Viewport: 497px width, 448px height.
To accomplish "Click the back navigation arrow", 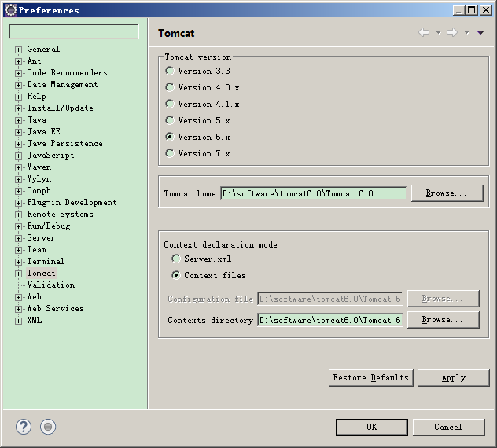I will point(424,32).
